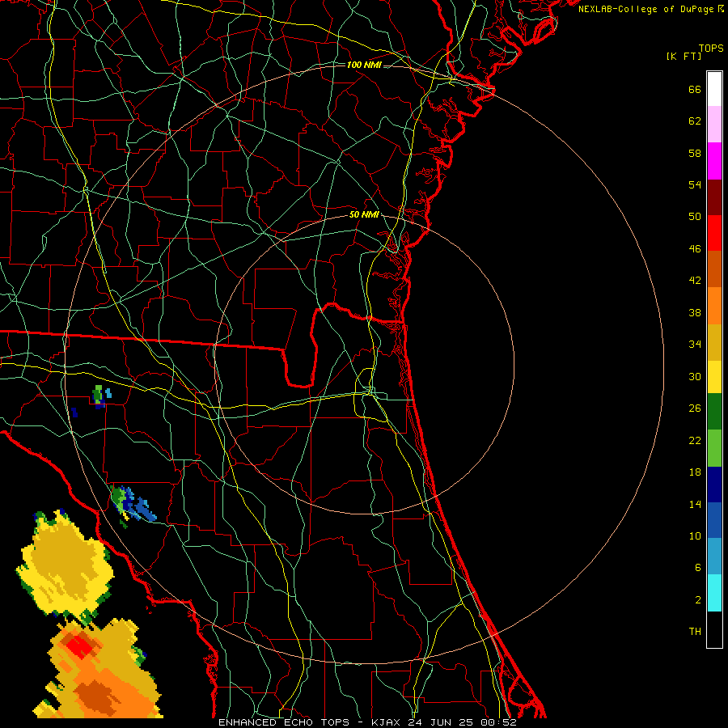The image size is (728, 728).
Task: Click the ENHANCED ECHO TOPS product title
Action: point(284,722)
